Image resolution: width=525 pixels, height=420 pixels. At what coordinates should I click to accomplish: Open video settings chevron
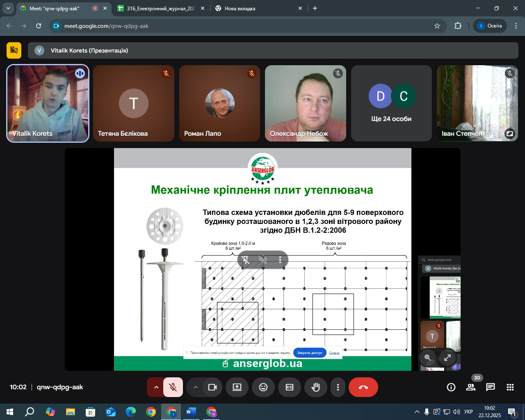click(196, 387)
